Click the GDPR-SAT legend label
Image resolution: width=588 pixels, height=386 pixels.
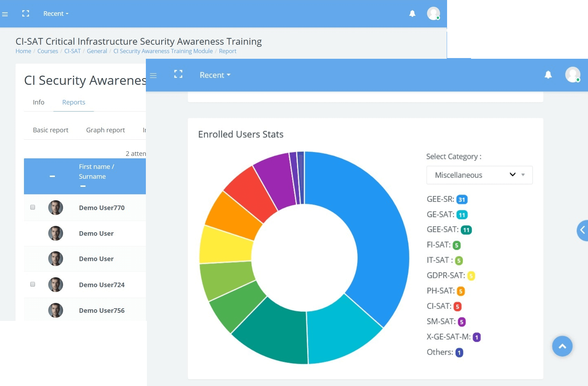pyautogui.click(x=446, y=276)
